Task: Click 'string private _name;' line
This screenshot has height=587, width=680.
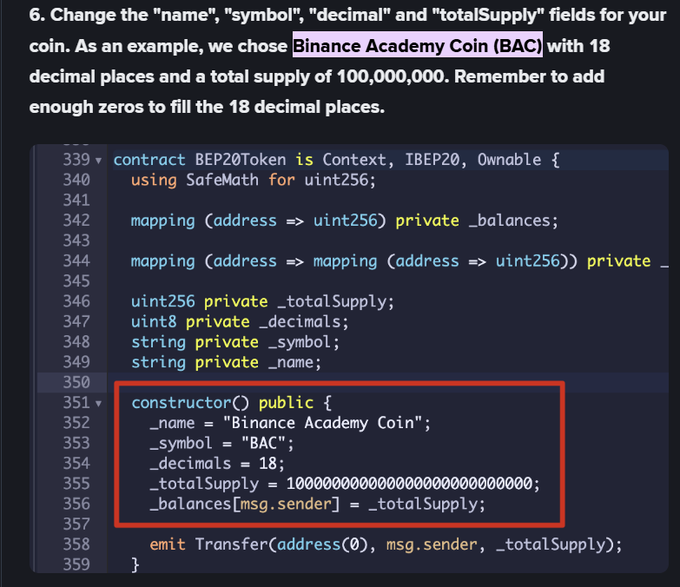Action: point(226,362)
